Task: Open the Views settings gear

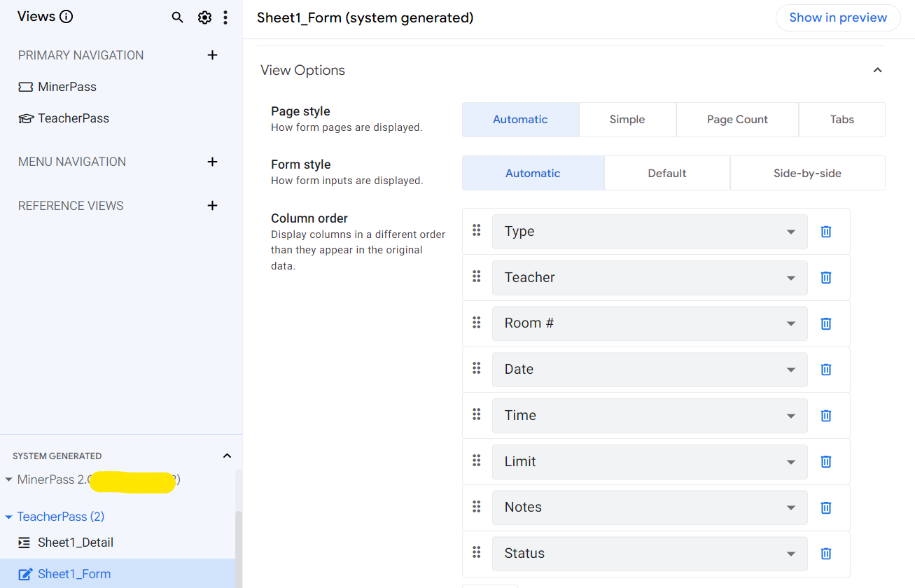Action: (x=204, y=17)
